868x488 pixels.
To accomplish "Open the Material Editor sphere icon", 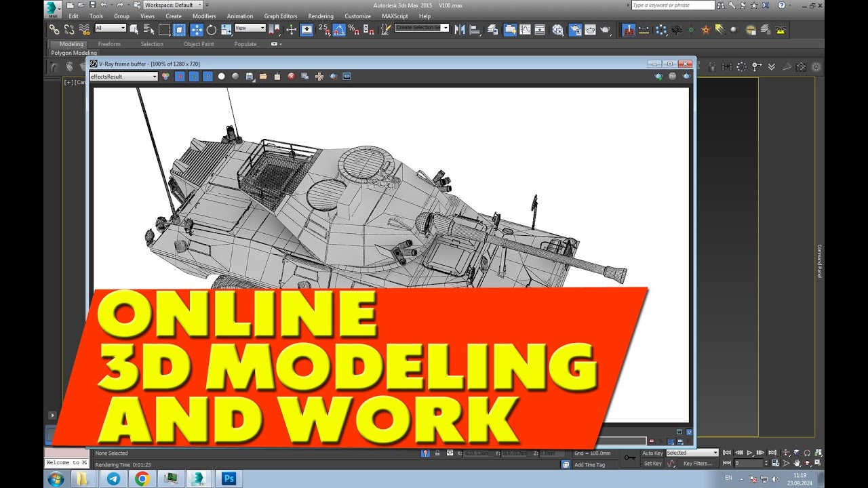I will [558, 30].
